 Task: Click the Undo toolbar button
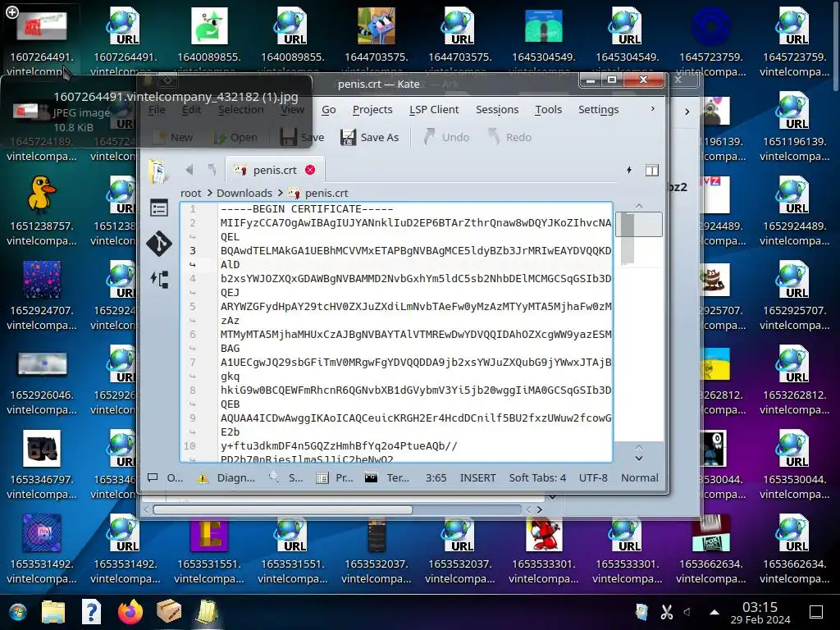point(446,137)
